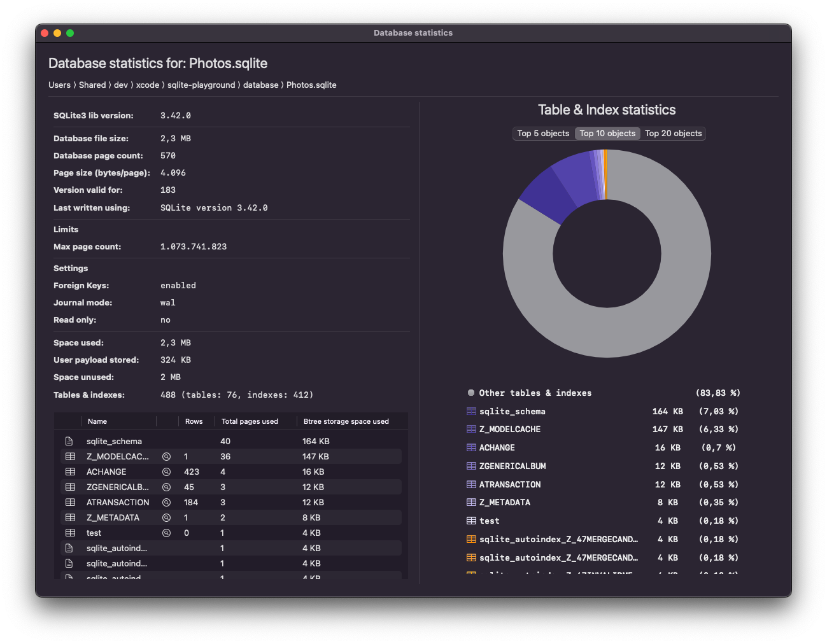This screenshot has height=644, width=827.
Task: Click the Table & Index statistics heading
Action: click(x=607, y=109)
